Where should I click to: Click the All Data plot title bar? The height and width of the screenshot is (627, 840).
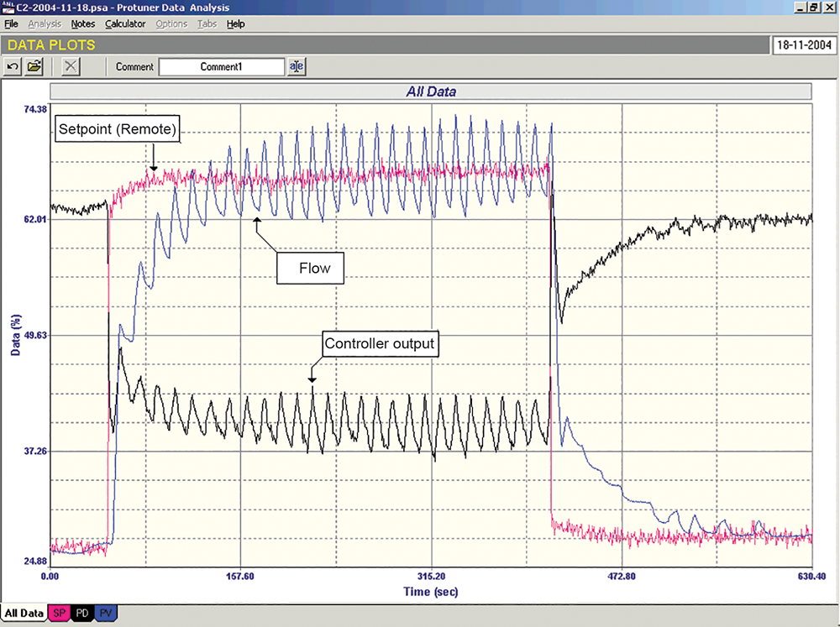pyautogui.click(x=430, y=91)
